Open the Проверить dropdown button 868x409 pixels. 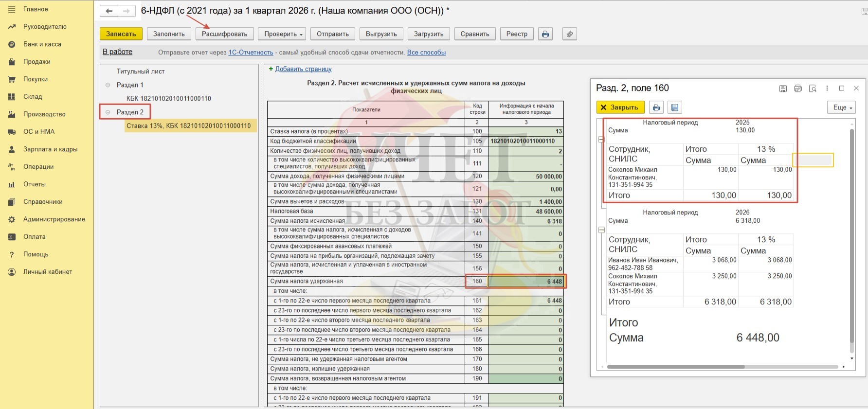pos(283,34)
